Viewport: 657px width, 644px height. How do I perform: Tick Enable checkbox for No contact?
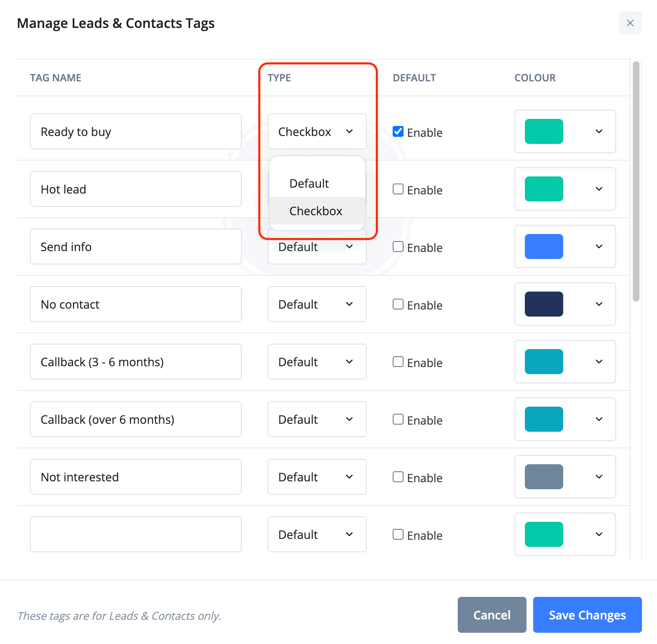pyautogui.click(x=398, y=304)
